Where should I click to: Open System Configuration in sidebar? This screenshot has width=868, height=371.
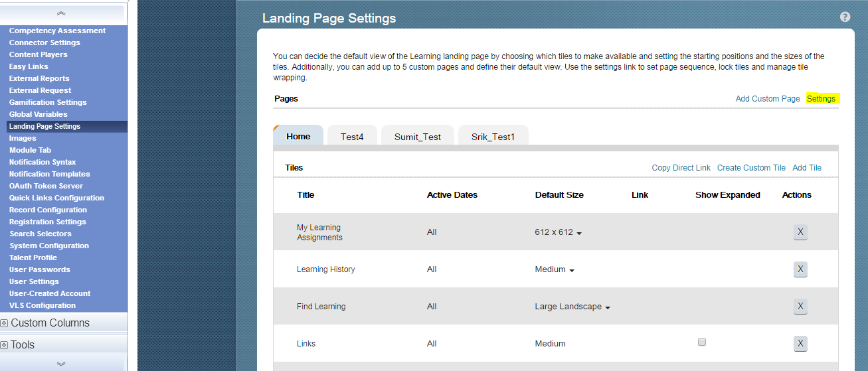coord(48,246)
